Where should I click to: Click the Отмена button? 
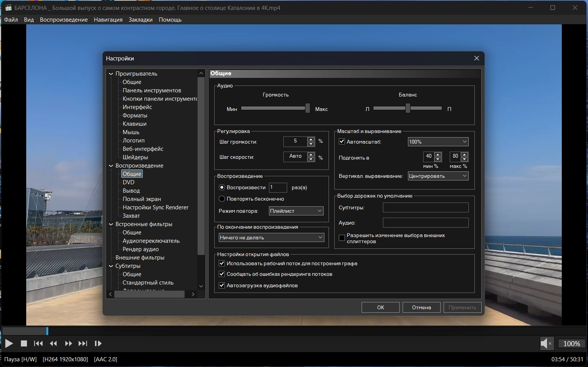point(421,307)
